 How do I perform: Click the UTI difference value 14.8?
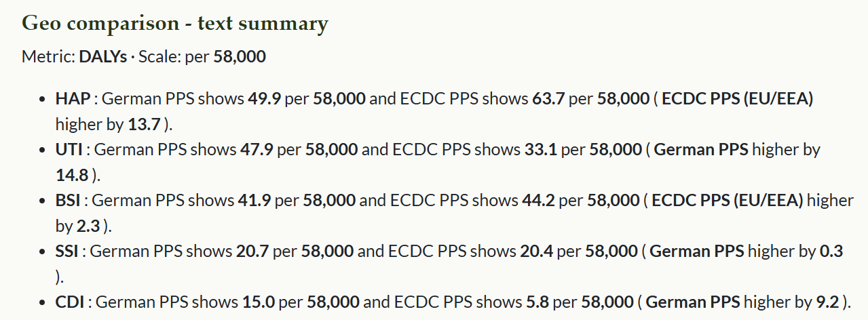(x=72, y=176)
